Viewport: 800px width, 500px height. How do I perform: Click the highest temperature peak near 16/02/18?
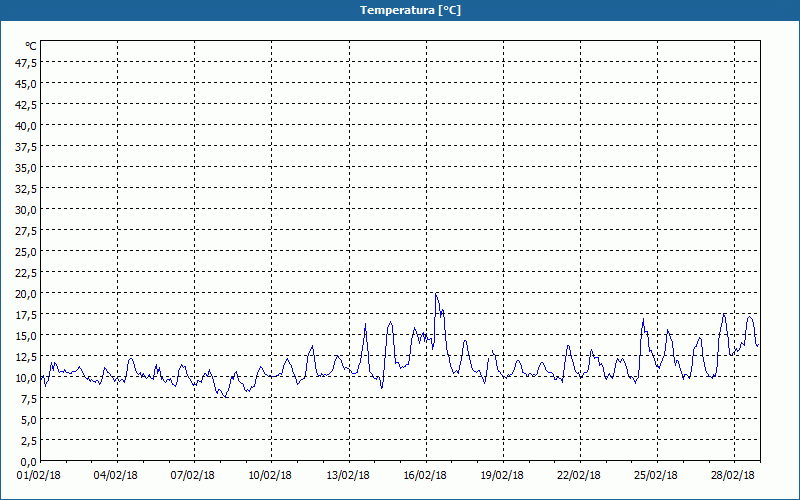[436, 294]
